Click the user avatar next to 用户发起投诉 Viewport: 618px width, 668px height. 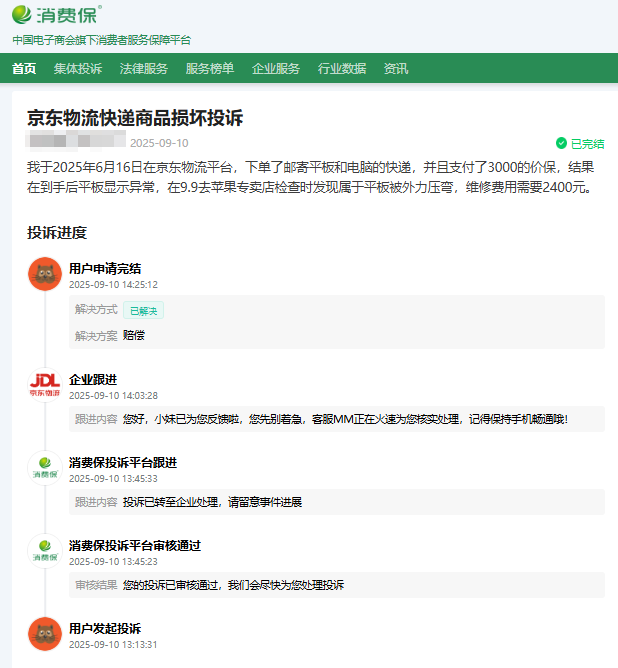[x=45, y=634]
